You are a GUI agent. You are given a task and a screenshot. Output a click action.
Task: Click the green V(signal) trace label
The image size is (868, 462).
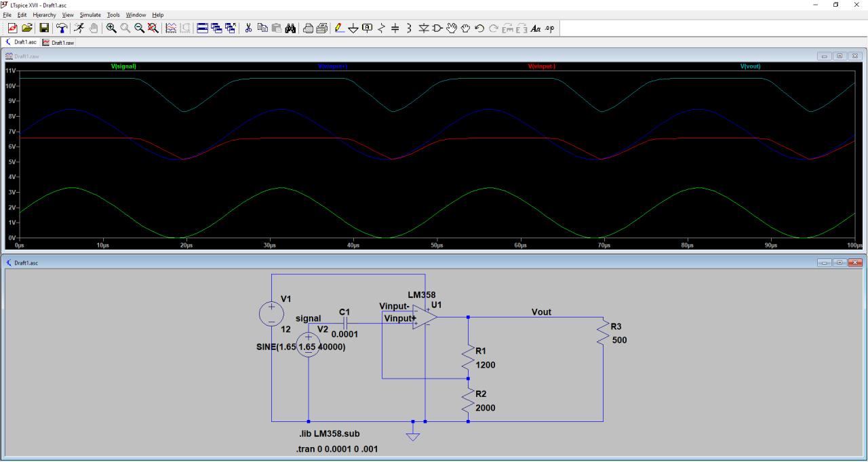[123, 66]
